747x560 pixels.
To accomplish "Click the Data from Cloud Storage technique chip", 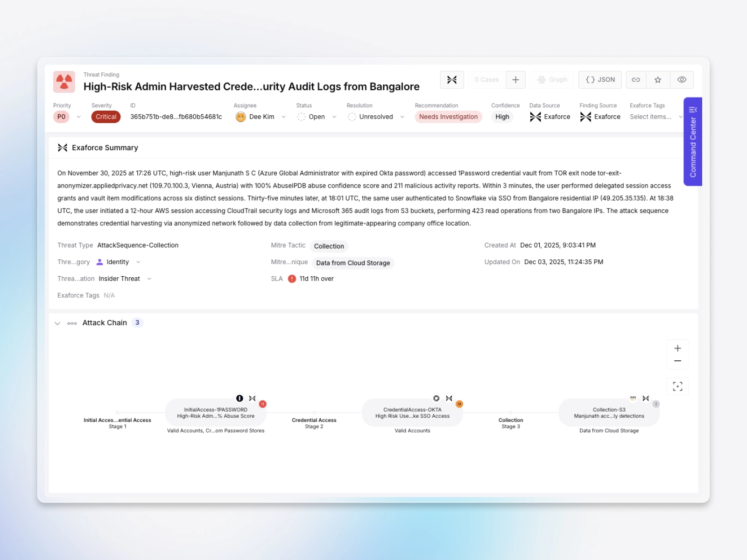I will point(352,263).
